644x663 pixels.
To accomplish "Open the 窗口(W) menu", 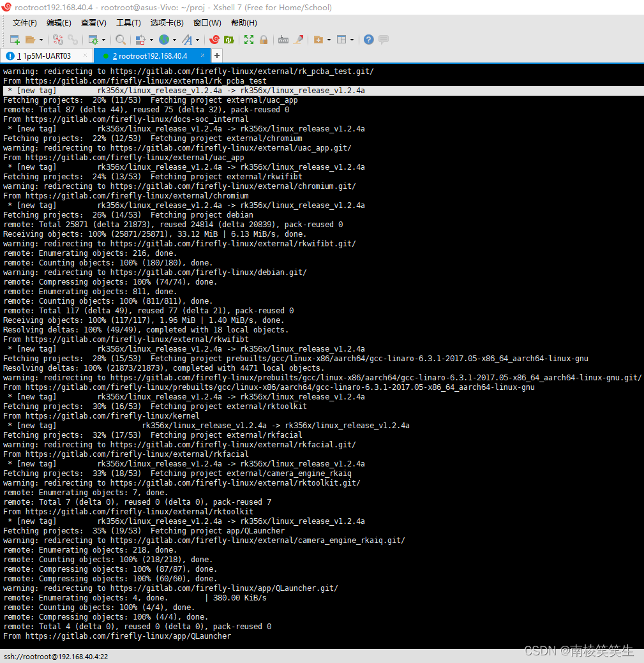I will click(x=207, y=23).
